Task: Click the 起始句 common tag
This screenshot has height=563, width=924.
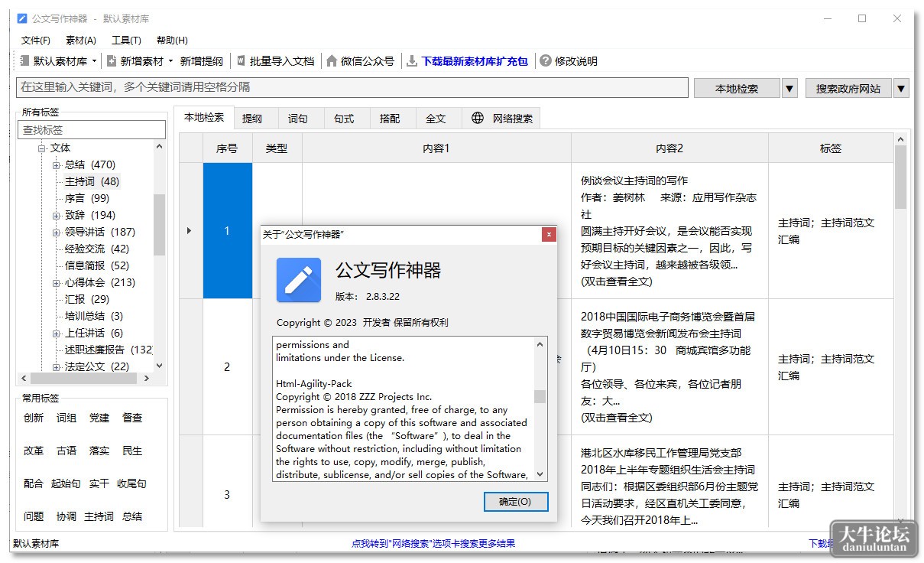Action: (66, 484)
